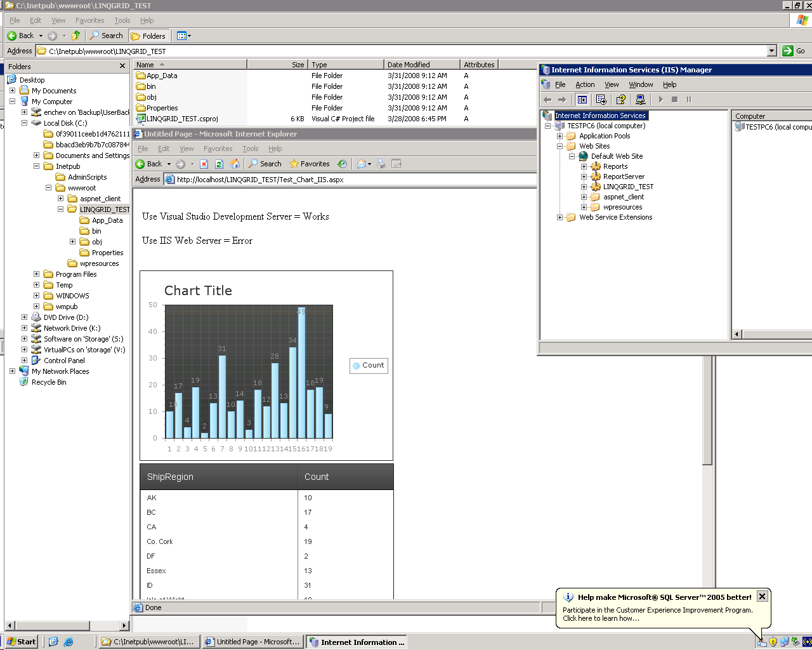812x650 pixels.
Task: Click the Count legend color marker
Action: coord(357,366)
